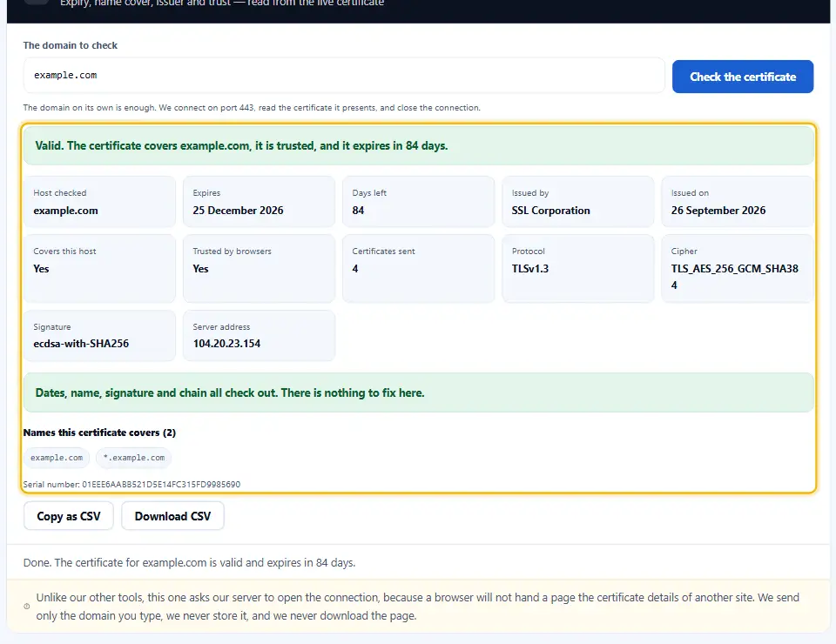Click the nothing to fix here banner
The width and height of the screenshot is (836, 644).
pos(419,392)
